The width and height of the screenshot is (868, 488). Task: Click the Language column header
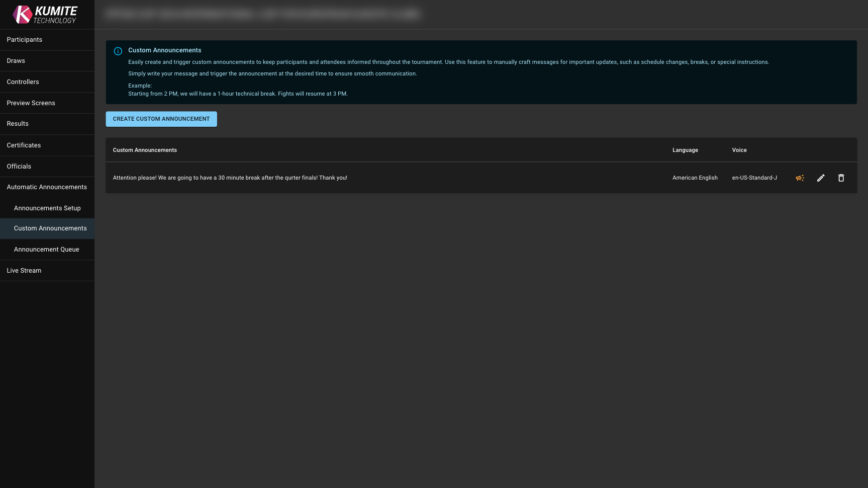point(685,150)
